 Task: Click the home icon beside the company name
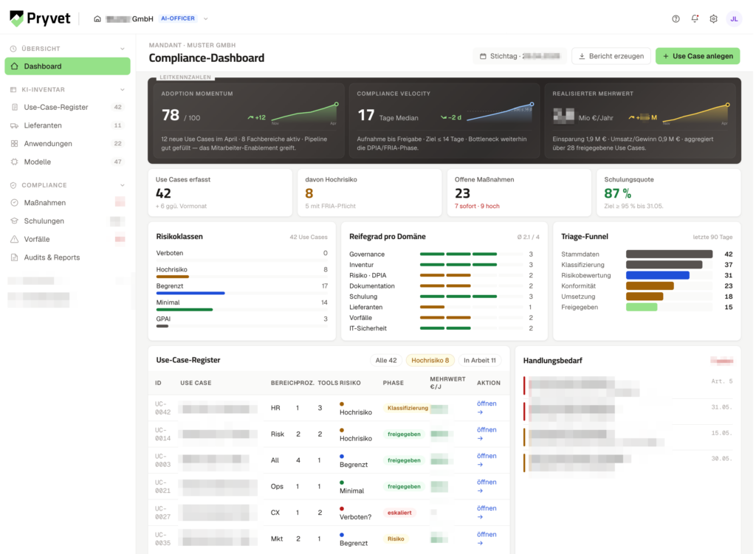97,18
